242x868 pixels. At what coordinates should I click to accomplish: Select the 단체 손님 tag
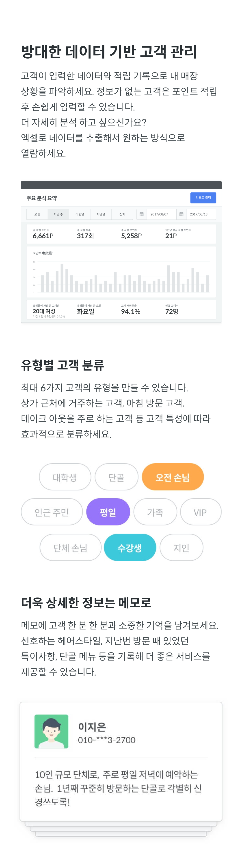70,547
